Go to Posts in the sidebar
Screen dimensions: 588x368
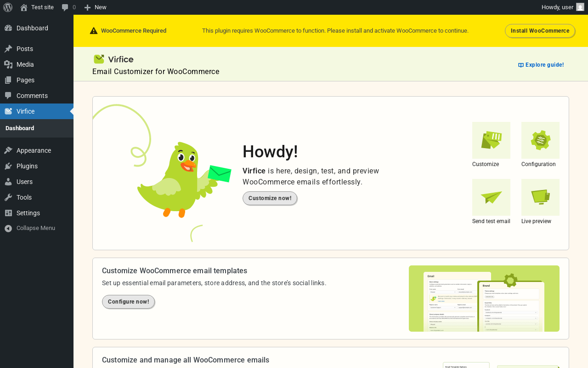pyautogui.click(x=37, y=49)
